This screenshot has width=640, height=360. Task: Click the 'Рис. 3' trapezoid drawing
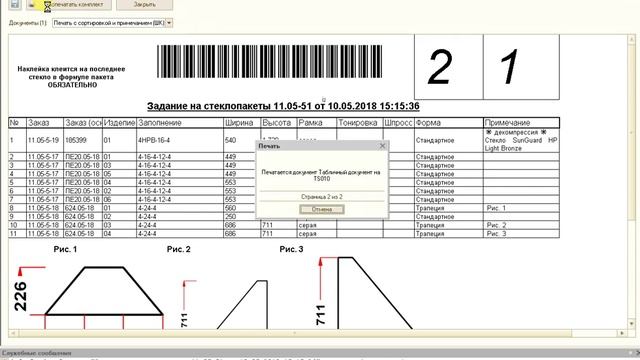coord(375,293)
